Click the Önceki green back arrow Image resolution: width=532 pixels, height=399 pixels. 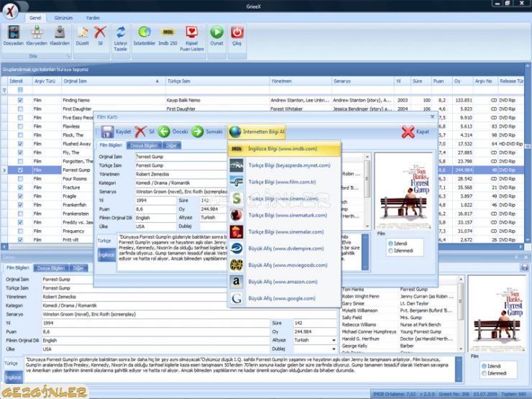point(164,132)
